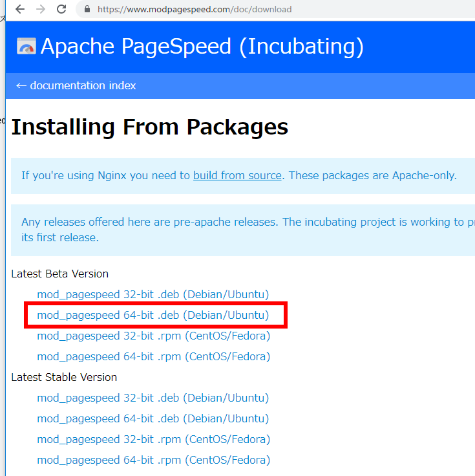Click the browser back arrow
Viewport: 475px width, 476px height.
click(x=20, y=10)
